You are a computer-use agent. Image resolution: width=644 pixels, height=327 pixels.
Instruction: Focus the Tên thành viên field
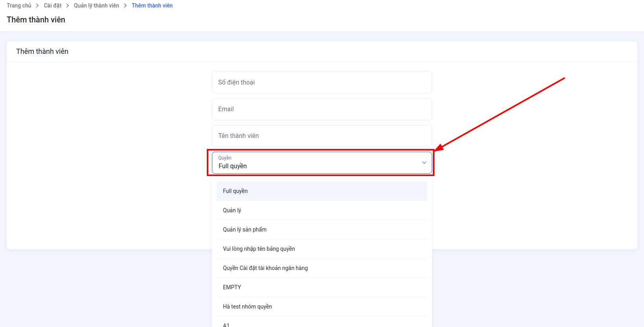322,136
